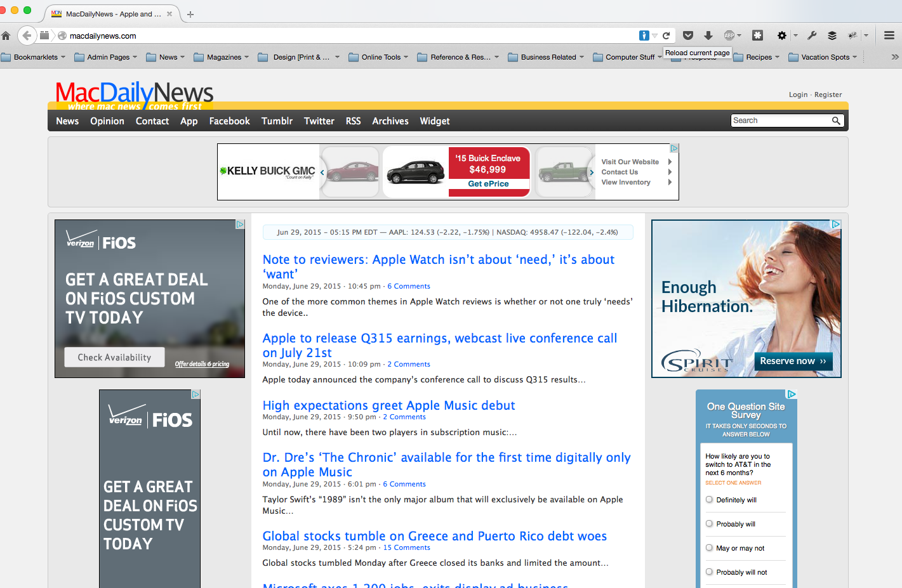Open the blue info icon in address bar
This screenshot has width=902, height=588.
(644, 36)
